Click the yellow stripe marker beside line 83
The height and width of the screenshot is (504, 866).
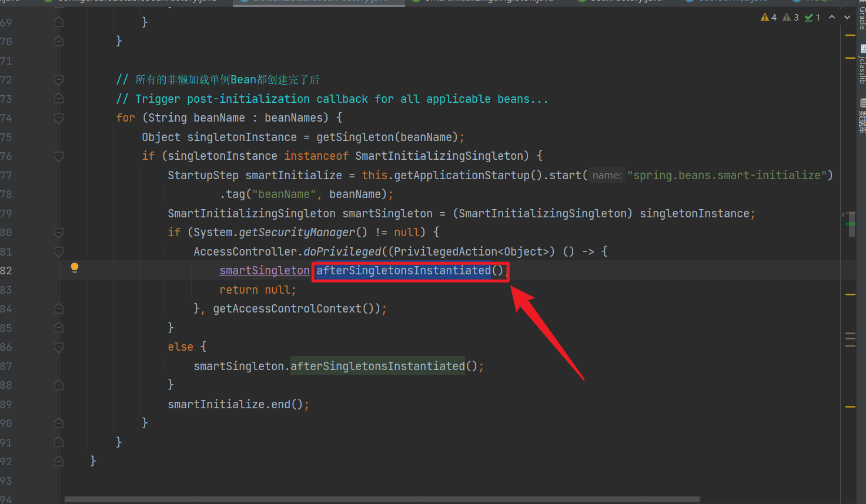(850, 294)
